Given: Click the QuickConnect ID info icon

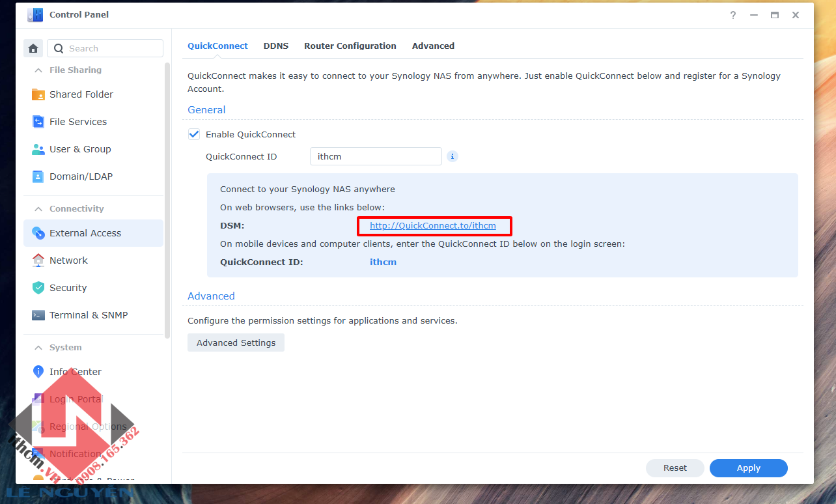Looking at the screenshot, I should 453,156.
